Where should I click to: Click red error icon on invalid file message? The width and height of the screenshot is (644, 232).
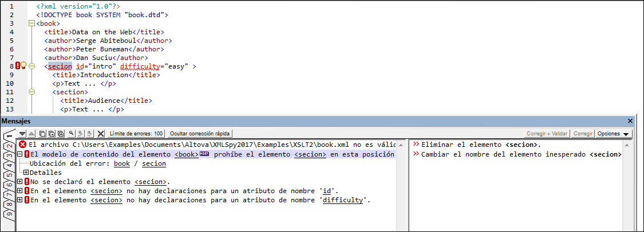(22, 145)
